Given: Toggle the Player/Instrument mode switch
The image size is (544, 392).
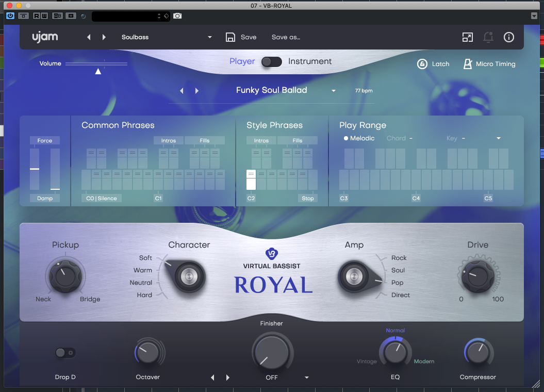Looking at the screenshot, I should (x=271, y=62).
